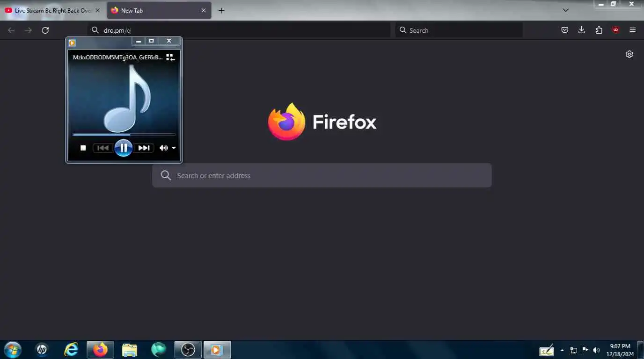The width and height of the screenshot is (644, 359).
Task: Stop playback in the media player
Action: [x=83, y=148]
